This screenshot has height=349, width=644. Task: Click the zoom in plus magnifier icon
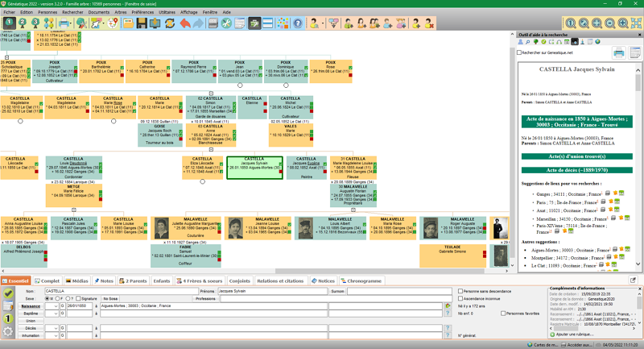[623, 23]
